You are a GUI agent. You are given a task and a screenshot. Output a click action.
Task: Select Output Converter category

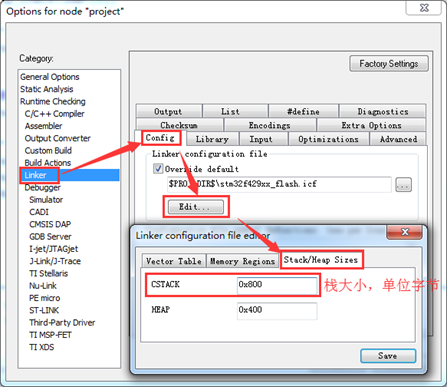tap(57, 138)
